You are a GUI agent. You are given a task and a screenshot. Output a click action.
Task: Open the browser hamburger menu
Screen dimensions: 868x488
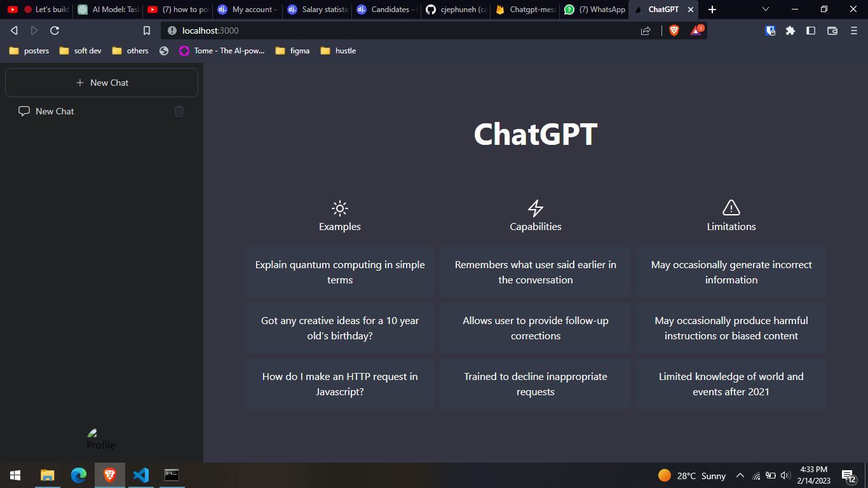click(853, 30)
